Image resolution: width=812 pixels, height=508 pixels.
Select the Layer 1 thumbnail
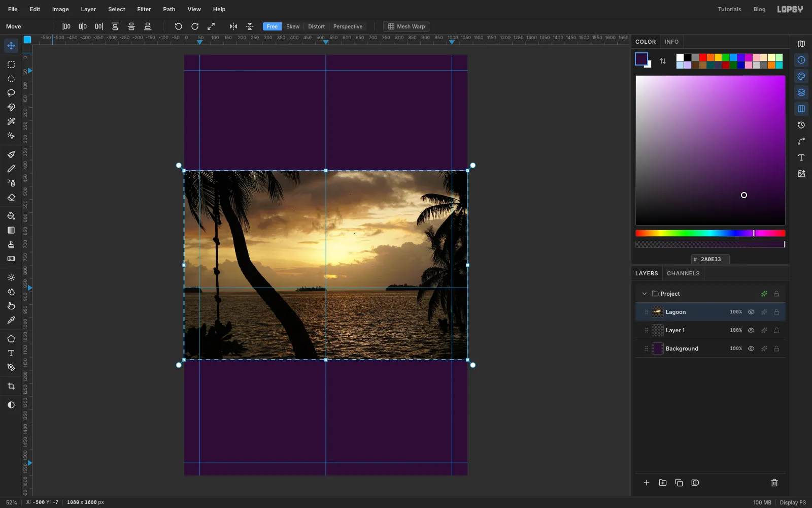tap(658, 330)
